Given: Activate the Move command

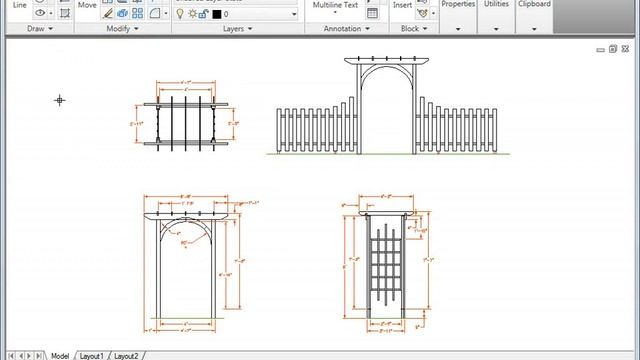Looking at the screenshot, I should (87, 5).
